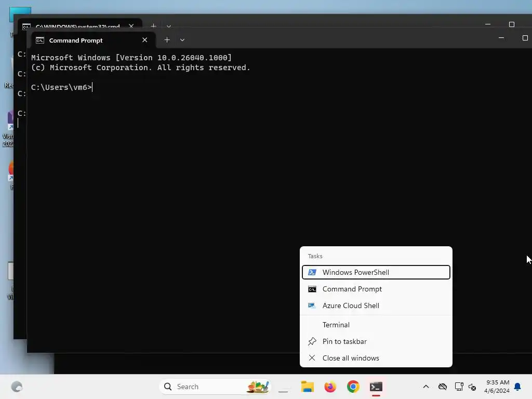Click the widgets icon on the taskbar

click(17, 387)
